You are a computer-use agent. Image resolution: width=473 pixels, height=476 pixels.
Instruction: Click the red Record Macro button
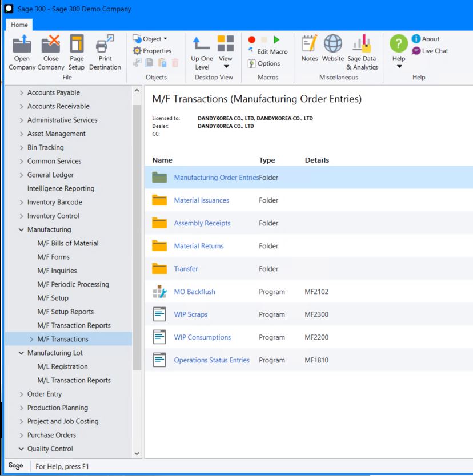point(251,40)
